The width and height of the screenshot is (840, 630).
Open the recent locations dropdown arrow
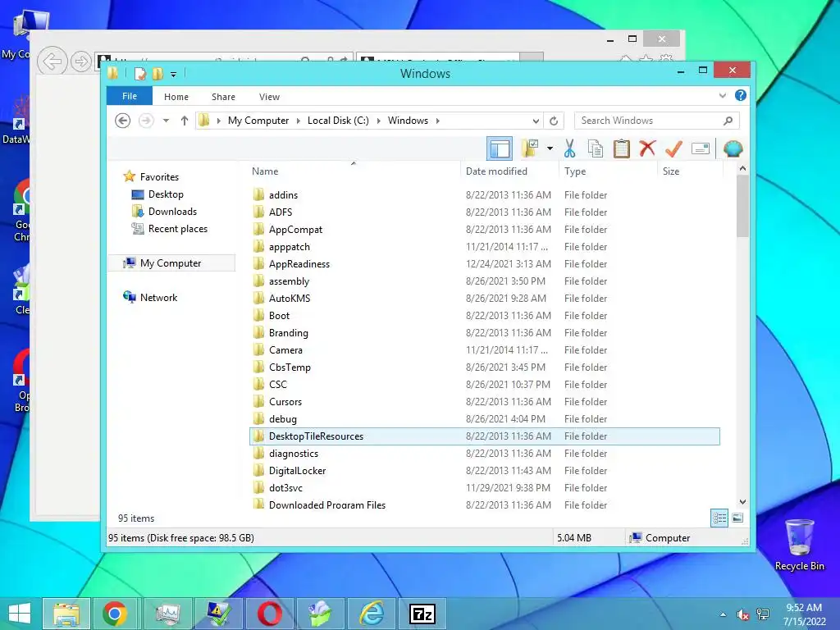(166, 121)
